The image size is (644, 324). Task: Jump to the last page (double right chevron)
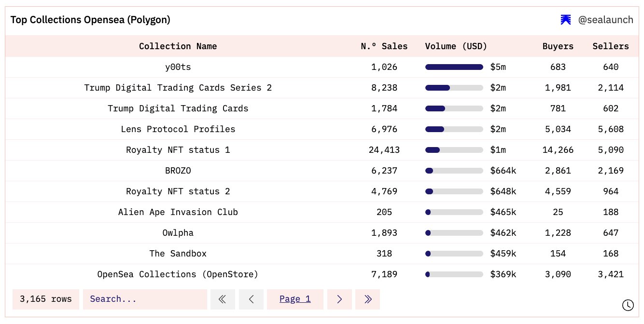pyautogui.click(x=368, y=299)
